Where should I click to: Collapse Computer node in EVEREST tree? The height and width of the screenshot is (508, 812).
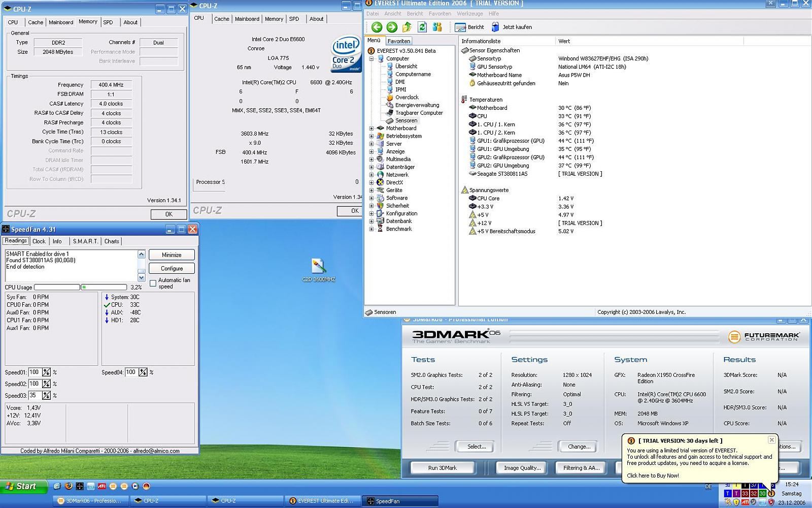pyautogui.click(x=371, y=59)
